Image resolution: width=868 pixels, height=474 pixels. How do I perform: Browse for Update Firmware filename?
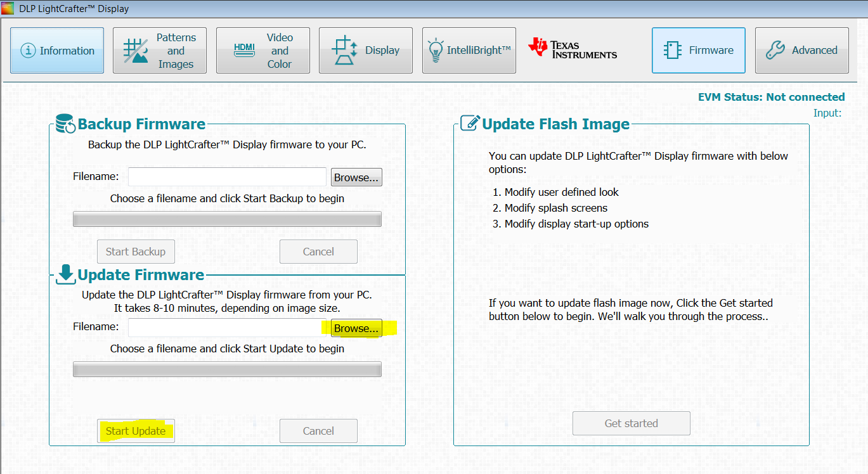coord(356,328)
